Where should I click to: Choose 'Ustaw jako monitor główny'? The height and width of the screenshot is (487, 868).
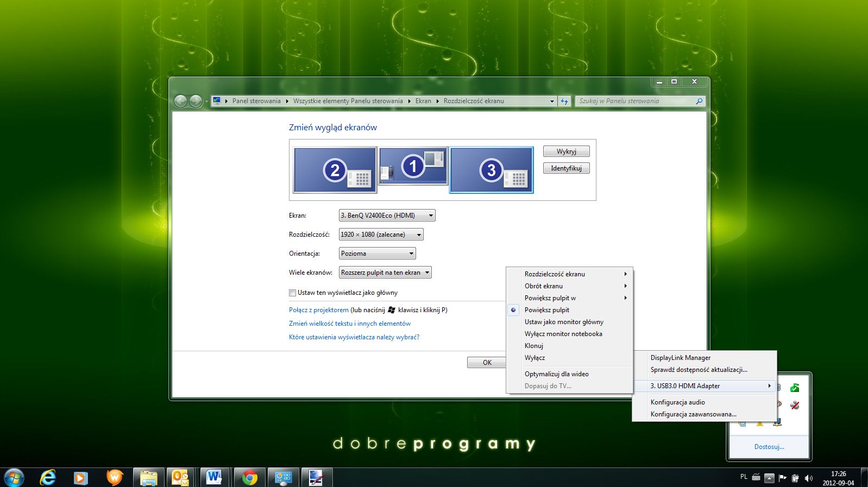[x=569, y=322]
